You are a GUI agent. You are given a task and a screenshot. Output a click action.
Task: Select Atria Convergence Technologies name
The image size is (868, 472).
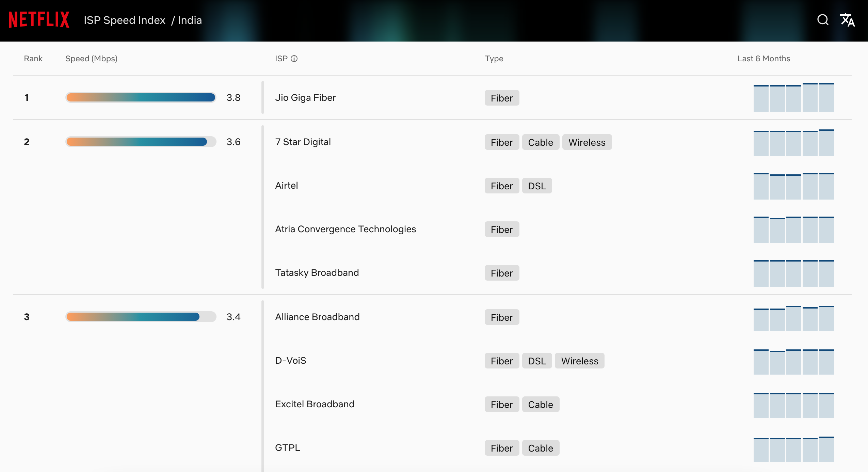(x=345, y=229)
